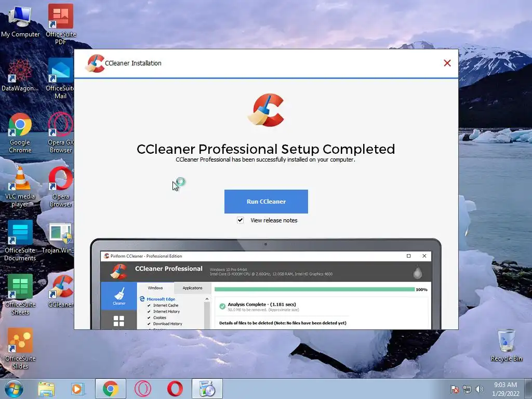Click the scroll-up arrow beside Microsoft Edge

pyautogui.click(x=207, y=299)
